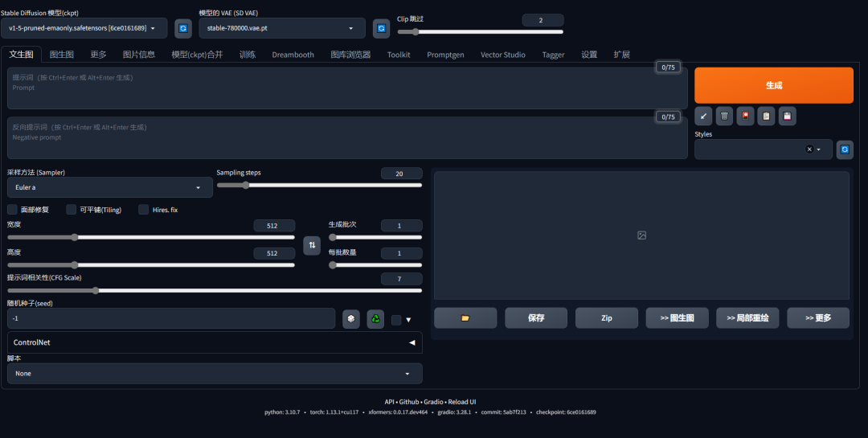The width and height of the screenshot is (868, 438).
Task: Enable the Hires. fix checkbox
Action: click(x=143, y=209)
